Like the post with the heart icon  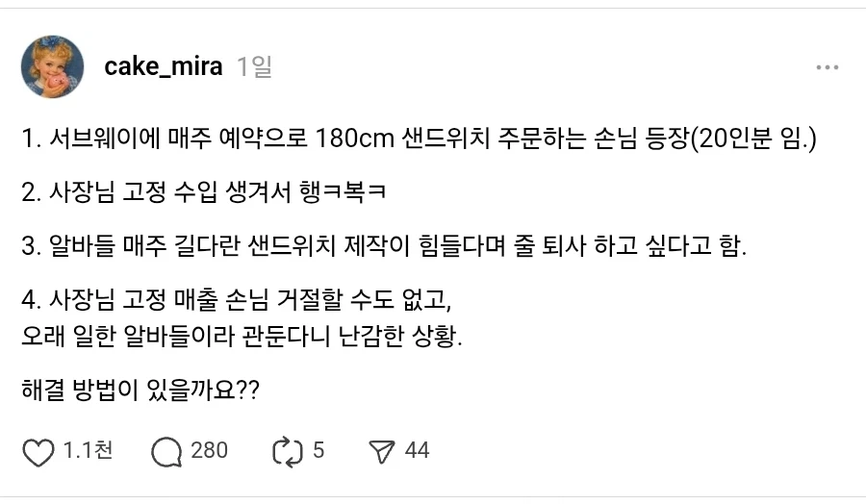tap(38, 451)
